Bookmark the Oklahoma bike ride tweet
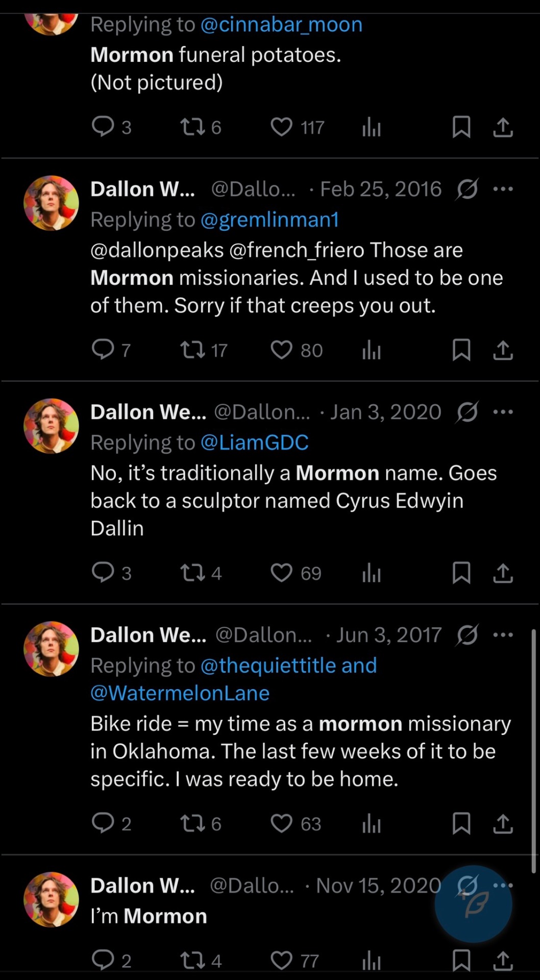This screenshot has height=980, width=540. 461,823
